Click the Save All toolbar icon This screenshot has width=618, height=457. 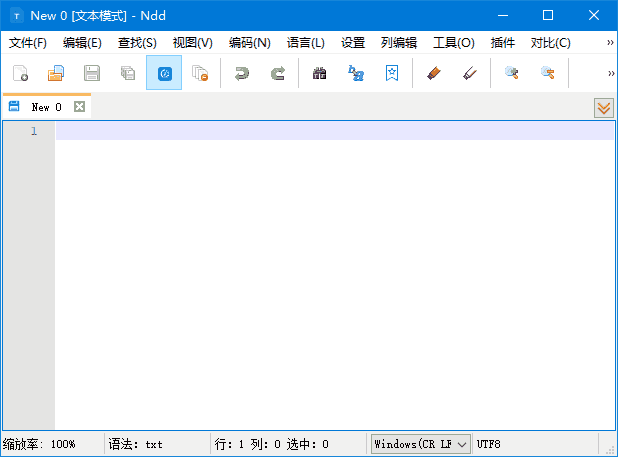[128, 73]
